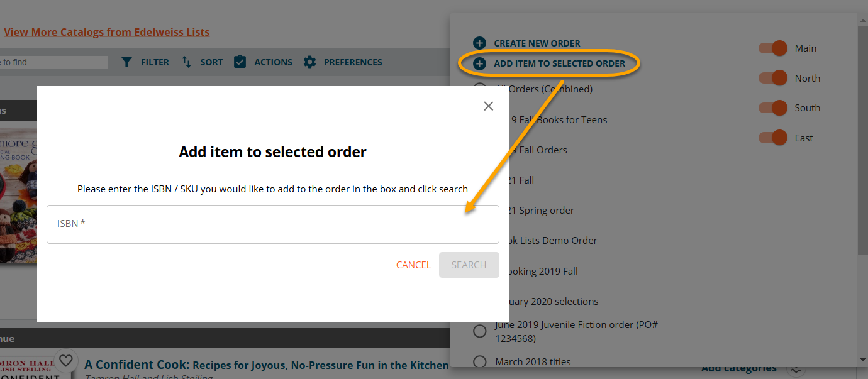This screenshot has height=379, width=868.
Task: Disable the North location toggle
Action: tap(772, 78)
